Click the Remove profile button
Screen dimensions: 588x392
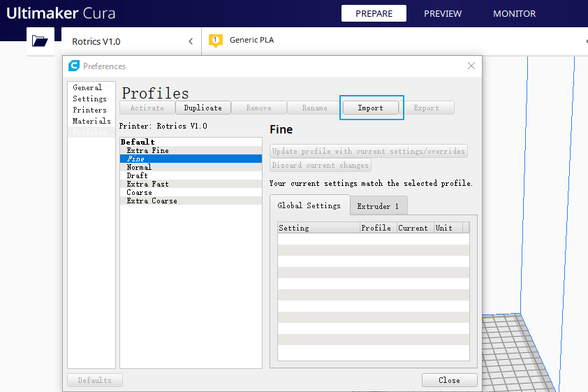[x=259, y=108]
